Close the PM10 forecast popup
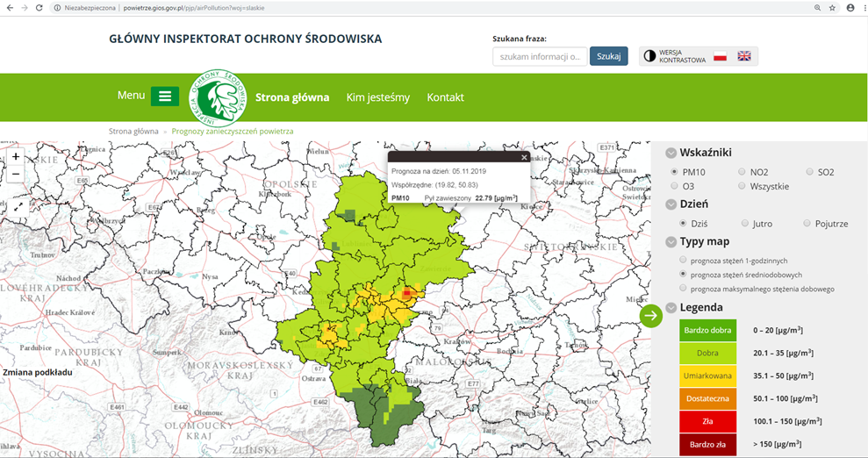 [524, 158]
